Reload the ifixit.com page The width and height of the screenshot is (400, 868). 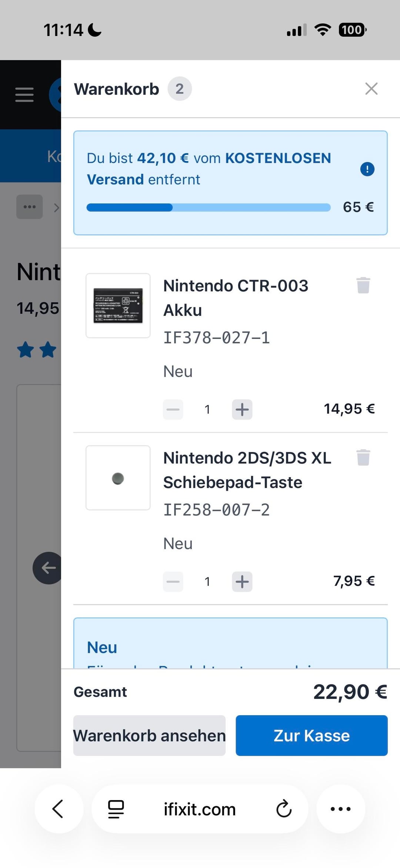(284, 809)
